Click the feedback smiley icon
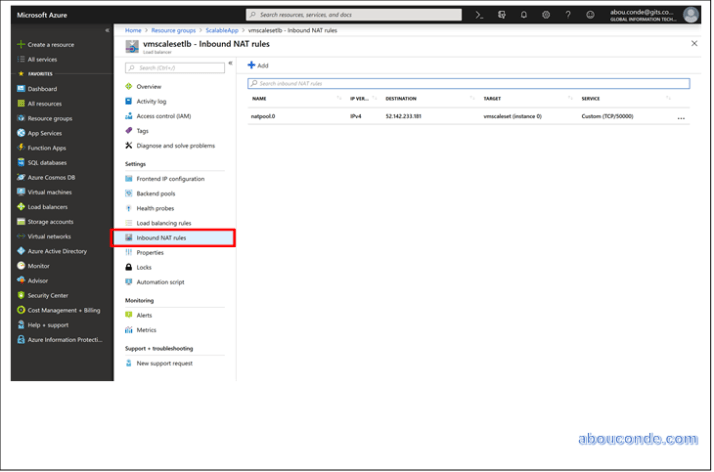The image size is (714, 472). click(x=590, y=15)
